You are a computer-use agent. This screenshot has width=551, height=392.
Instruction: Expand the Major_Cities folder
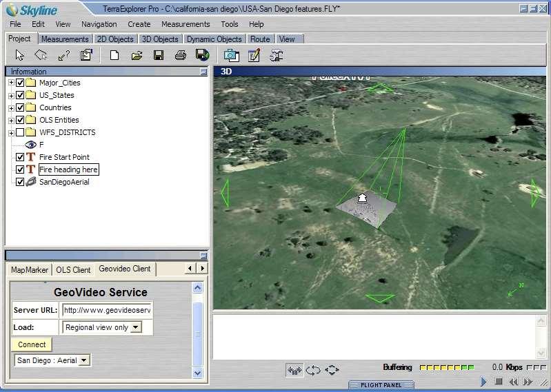(11, 83)
